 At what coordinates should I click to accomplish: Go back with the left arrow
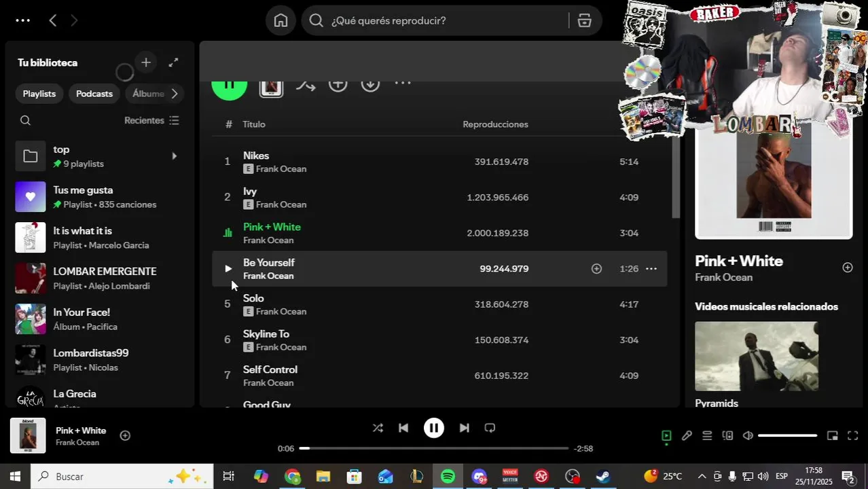(53, 20)
